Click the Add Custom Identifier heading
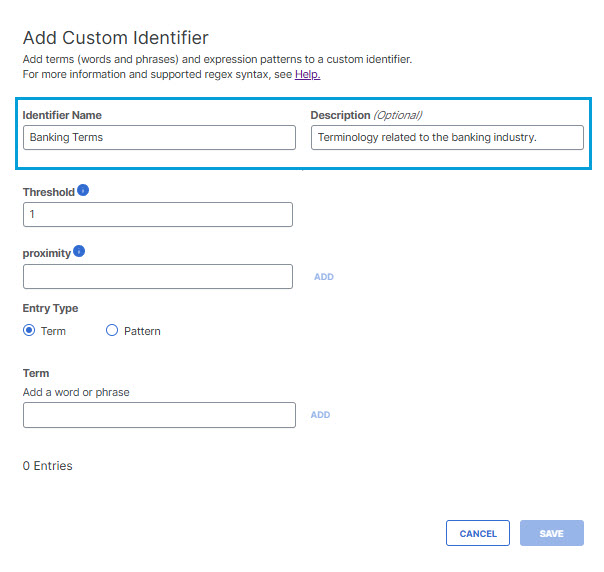Viewport: 604px width, 572px height. coord(116,38)
